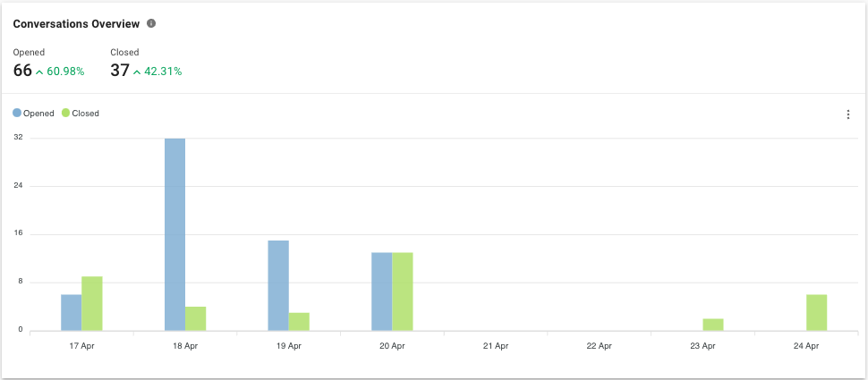Click the Opened bar for 18 Apr
Viewport: 868px width, 380px height.
pos(174,234)
